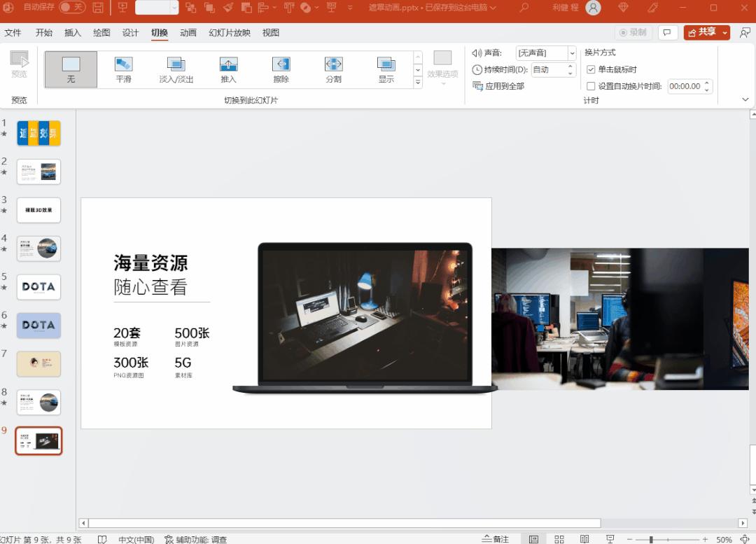The width and height of the screenshot is (756, 544).
Task: Switch to 幻灯片浏览 view in status bar
Action: 559,537
